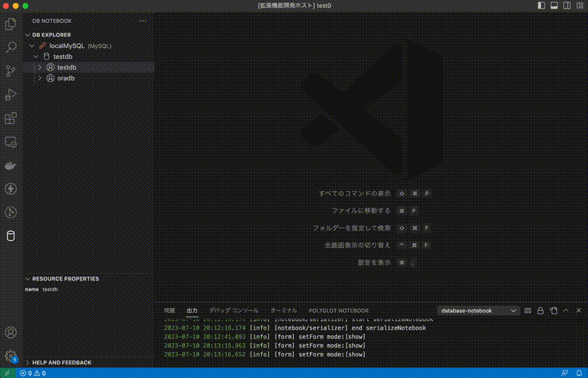Click the name property value testdb
Image resolution: width=588 pixels, height=378 pixels.
tap(50, 290)
